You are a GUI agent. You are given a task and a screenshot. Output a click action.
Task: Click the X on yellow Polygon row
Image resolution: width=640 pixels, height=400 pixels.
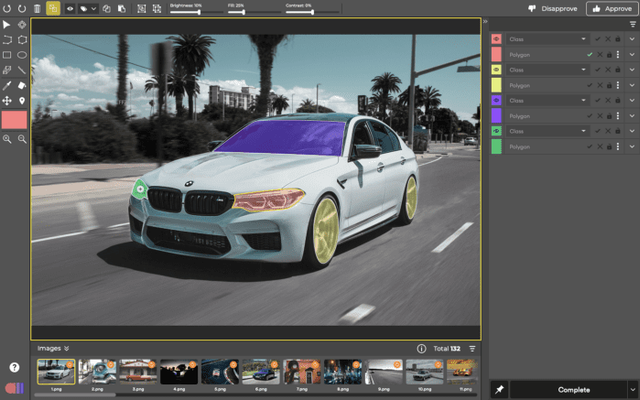click(600, 85)
